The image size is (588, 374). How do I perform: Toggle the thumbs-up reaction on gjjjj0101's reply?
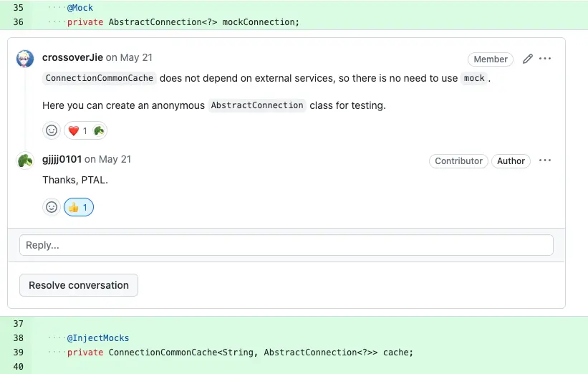79,207
